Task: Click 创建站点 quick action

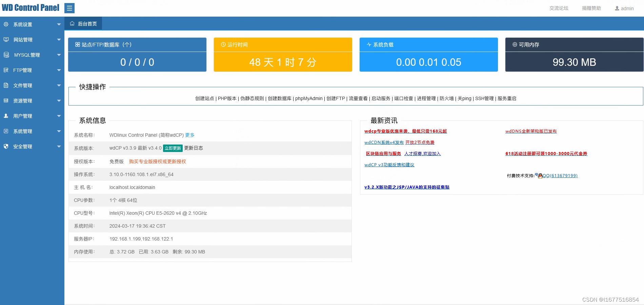Action: (205, 98)
